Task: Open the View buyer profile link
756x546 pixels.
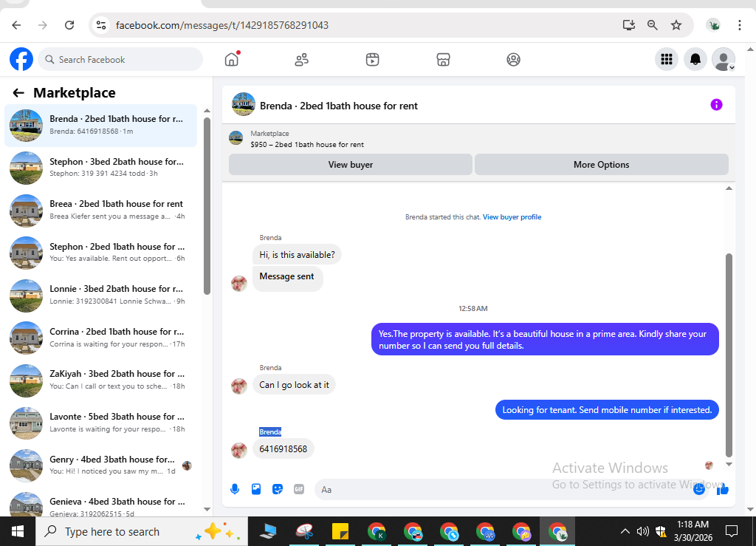Action: [512, 217]
